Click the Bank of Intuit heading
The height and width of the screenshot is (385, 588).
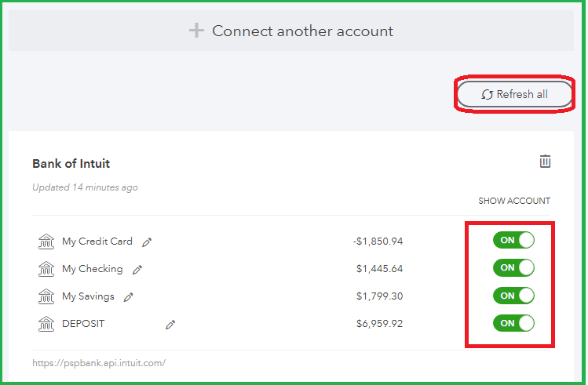tap(71, 164)
